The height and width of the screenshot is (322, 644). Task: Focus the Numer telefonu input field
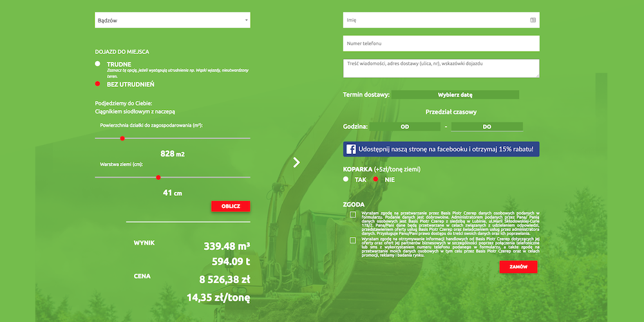tap(441, 44)
